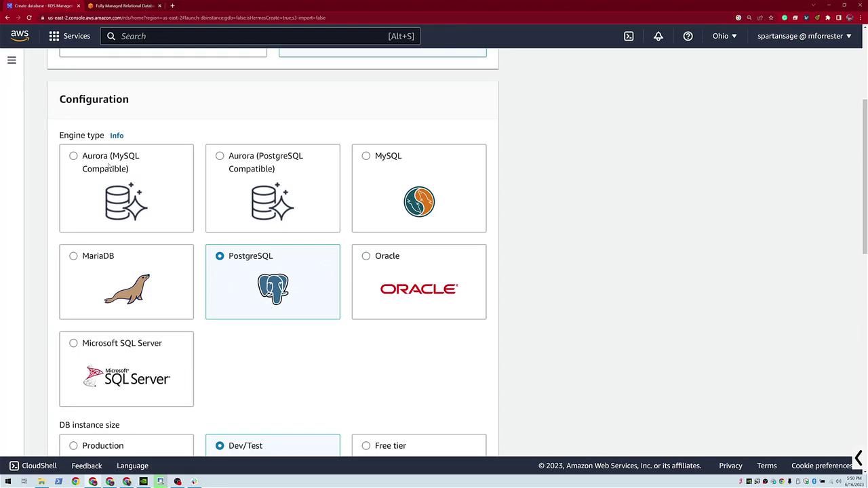Choose the Production DB instance size
The height and width of the screenshot is (488, 868).
coord(73,446)
